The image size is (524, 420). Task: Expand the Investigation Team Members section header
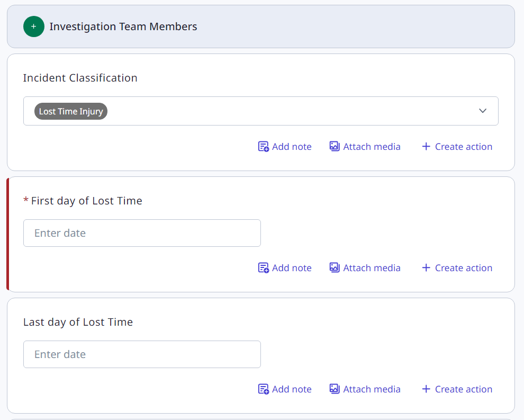tap(123, 26)
